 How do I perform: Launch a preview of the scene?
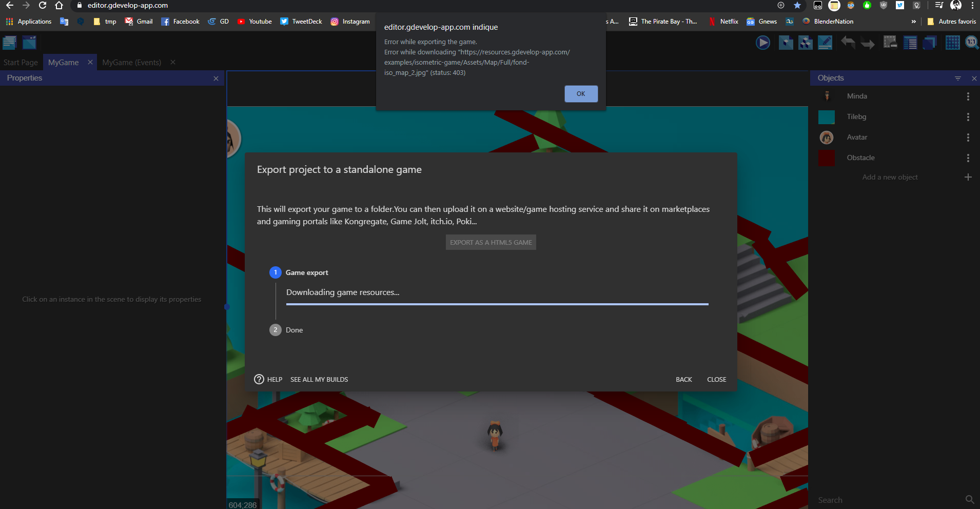pos(763,43)
